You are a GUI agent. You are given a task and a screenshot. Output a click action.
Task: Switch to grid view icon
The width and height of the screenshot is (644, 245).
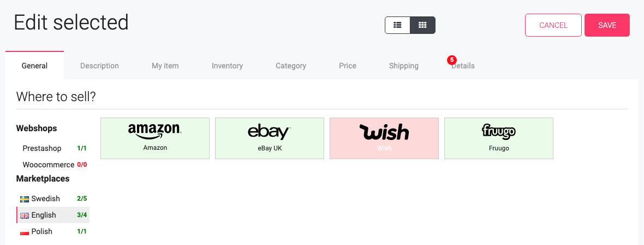pos(422,25)
